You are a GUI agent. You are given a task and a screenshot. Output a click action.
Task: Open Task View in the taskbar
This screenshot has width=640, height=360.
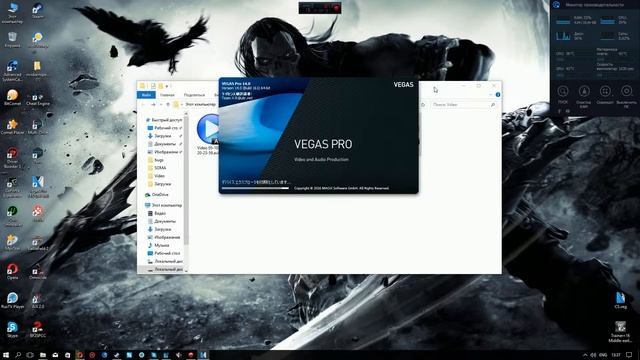click(x=30, y=355)
